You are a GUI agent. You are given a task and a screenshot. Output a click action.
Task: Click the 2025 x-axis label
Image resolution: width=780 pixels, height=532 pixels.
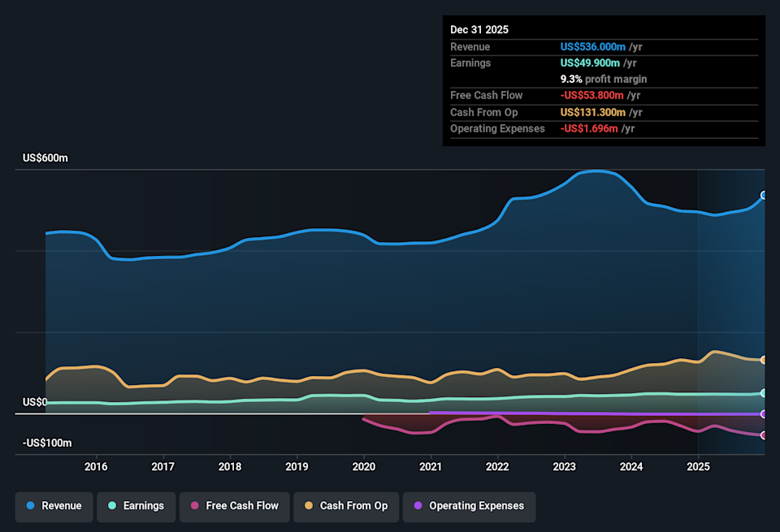(697, 466)
